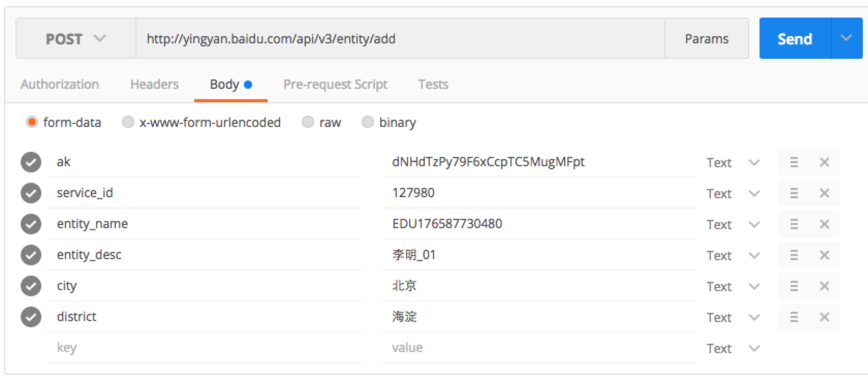Switch to the Headers tab

point(154,84)
